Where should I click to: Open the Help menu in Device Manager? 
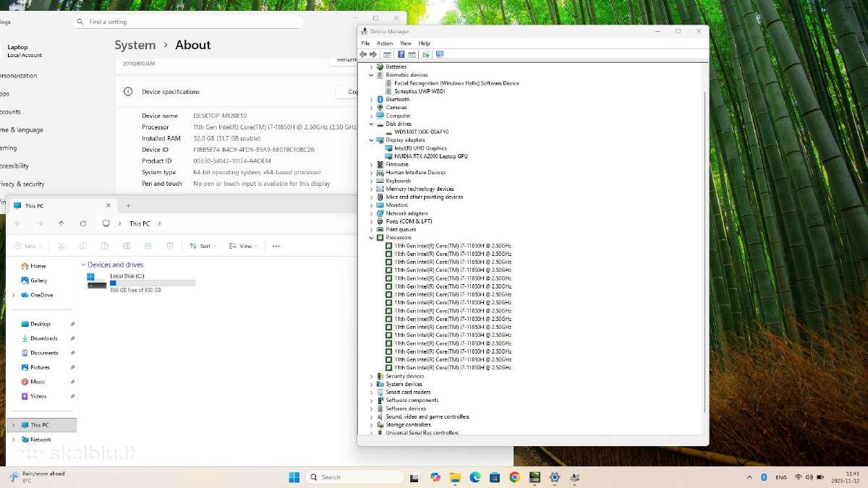point(424,43)
